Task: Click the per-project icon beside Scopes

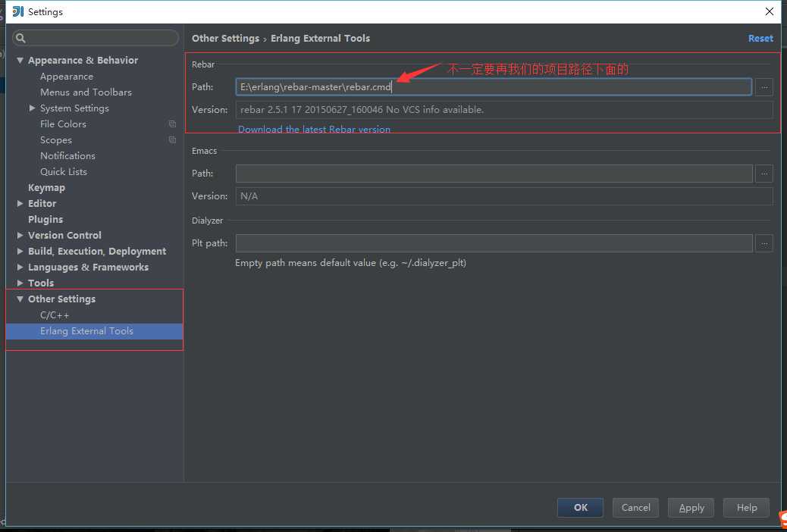Action: pyautogui.click(x=172, y=140)
